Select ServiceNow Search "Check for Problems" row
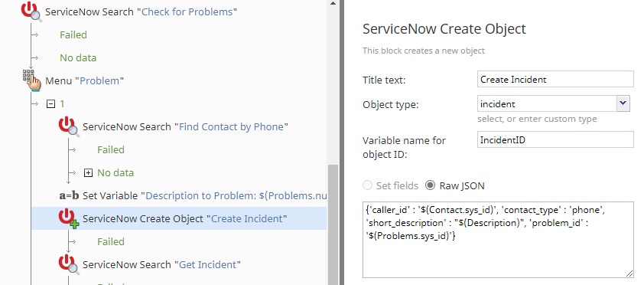The height and width of the screenshot is (285, 644). pos(141,11)
